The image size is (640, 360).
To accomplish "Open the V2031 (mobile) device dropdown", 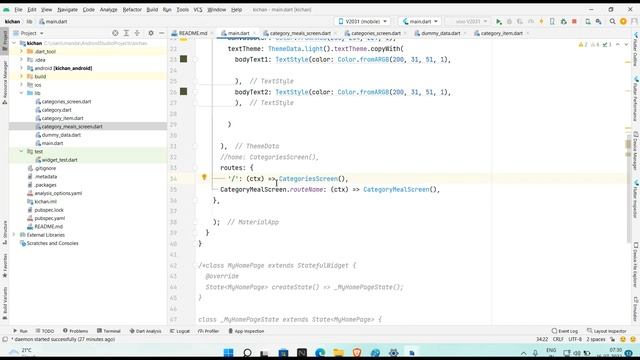I will pos(362,21).
